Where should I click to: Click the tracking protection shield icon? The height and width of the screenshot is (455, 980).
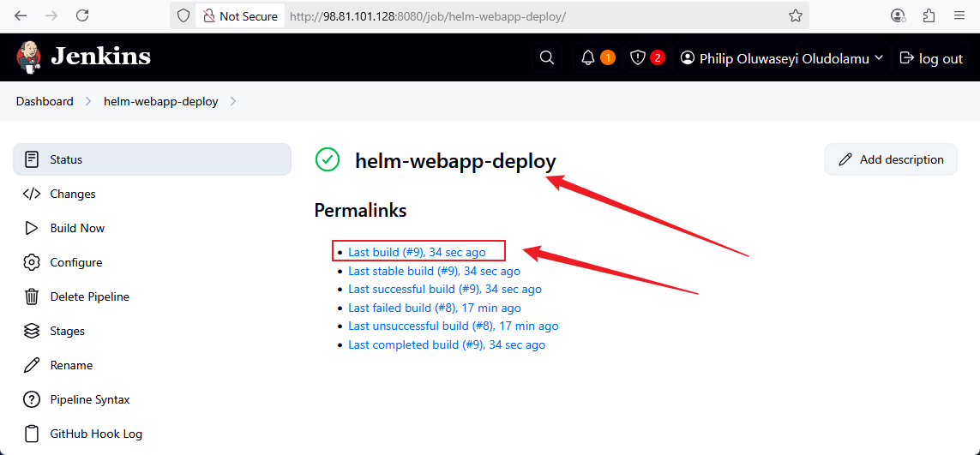[x=183, y=16]
